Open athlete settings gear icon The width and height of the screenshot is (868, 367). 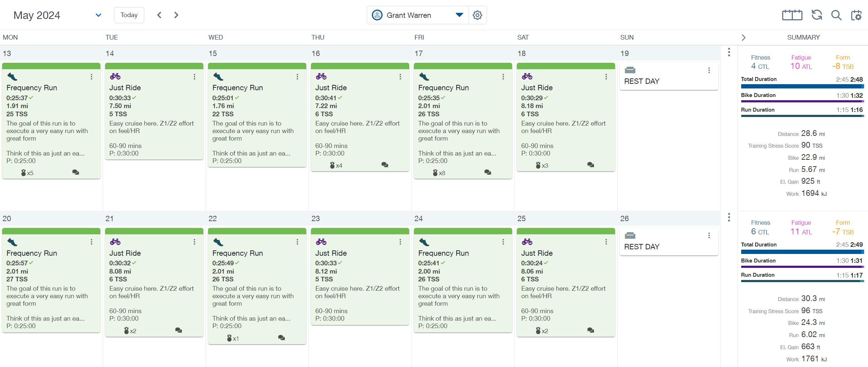click(x=477, y=15)
